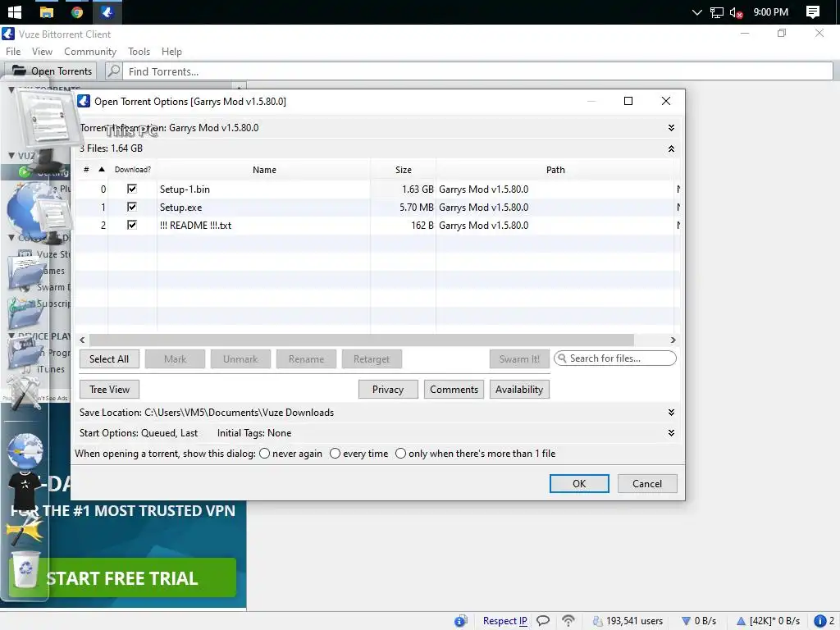The width and height of the screenshot is (840, 630).
Task: Sort files by Path column header
Action: 555,170
